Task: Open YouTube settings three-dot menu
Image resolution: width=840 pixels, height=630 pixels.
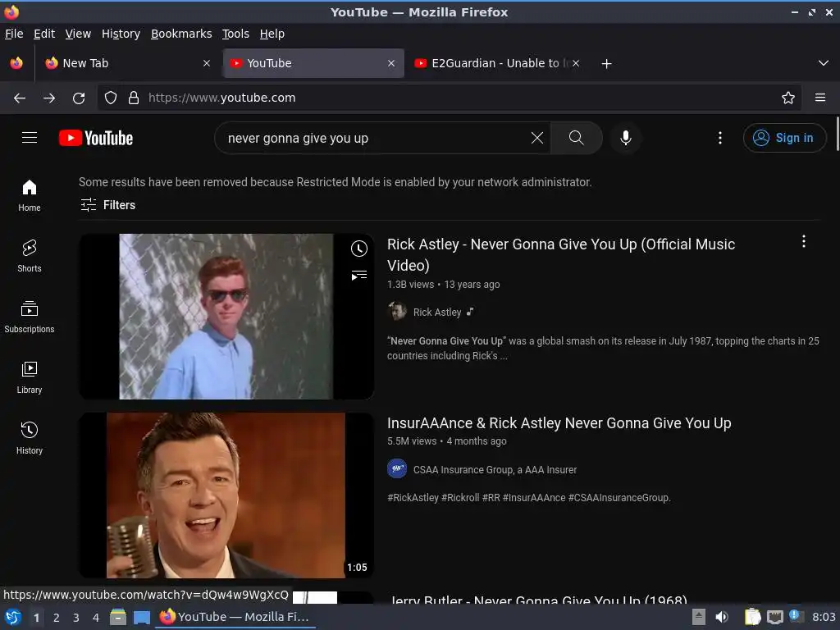Action: pyautogui.click(x=720, y=138)
